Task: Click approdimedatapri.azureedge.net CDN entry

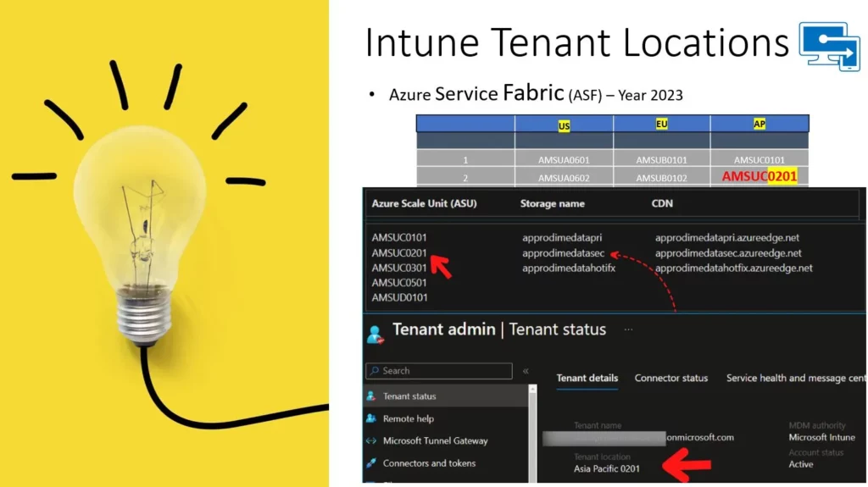Action: [726, 238]
